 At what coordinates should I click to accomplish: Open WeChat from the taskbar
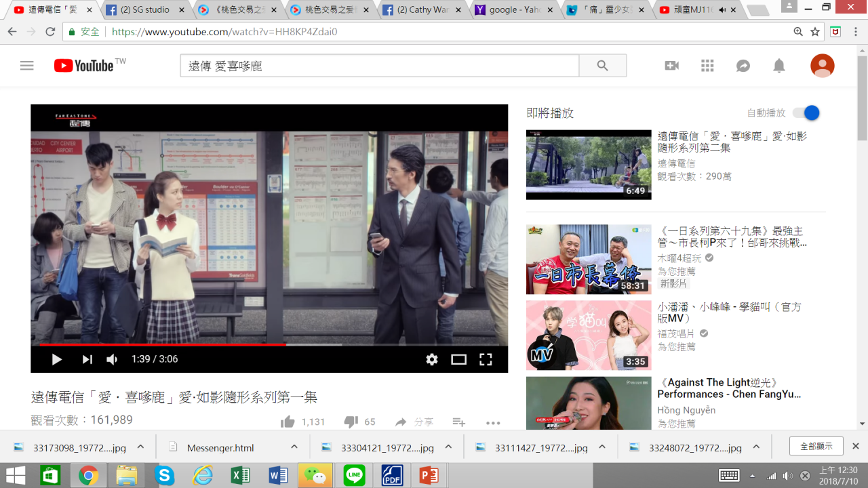pos(315,475)
